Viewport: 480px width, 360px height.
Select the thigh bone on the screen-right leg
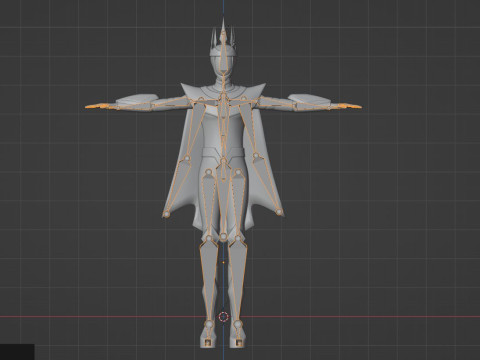[x=237, y=204]
